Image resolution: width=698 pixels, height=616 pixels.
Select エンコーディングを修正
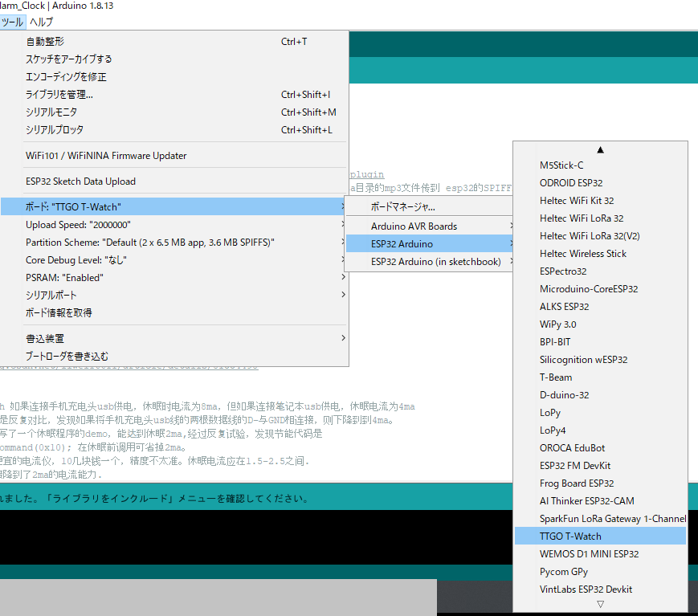(x=174, y=77)
